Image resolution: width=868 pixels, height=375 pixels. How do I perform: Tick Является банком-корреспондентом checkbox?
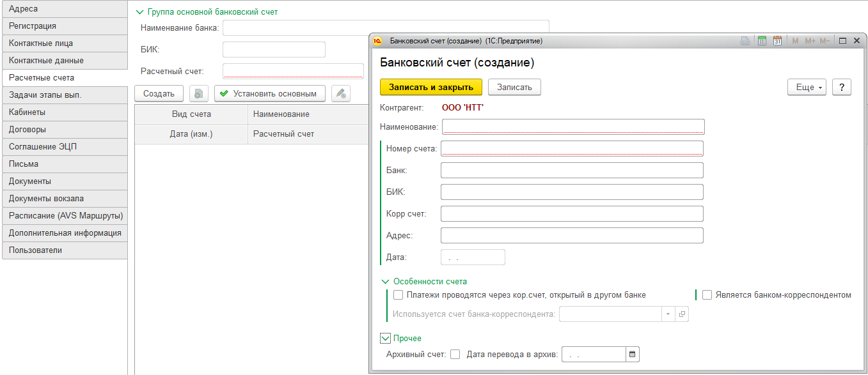pos(707,295)
